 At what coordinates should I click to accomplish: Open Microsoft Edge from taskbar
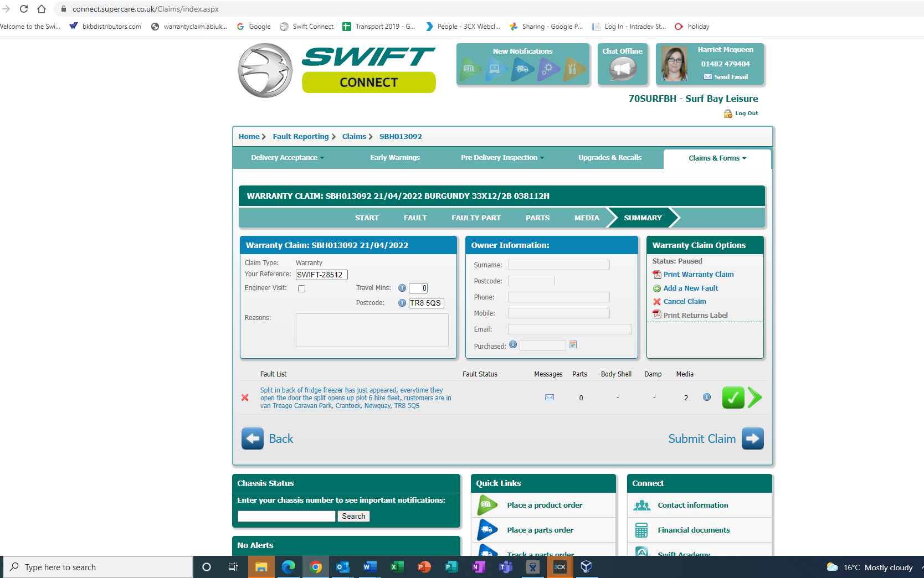click(x=289, y=567)
